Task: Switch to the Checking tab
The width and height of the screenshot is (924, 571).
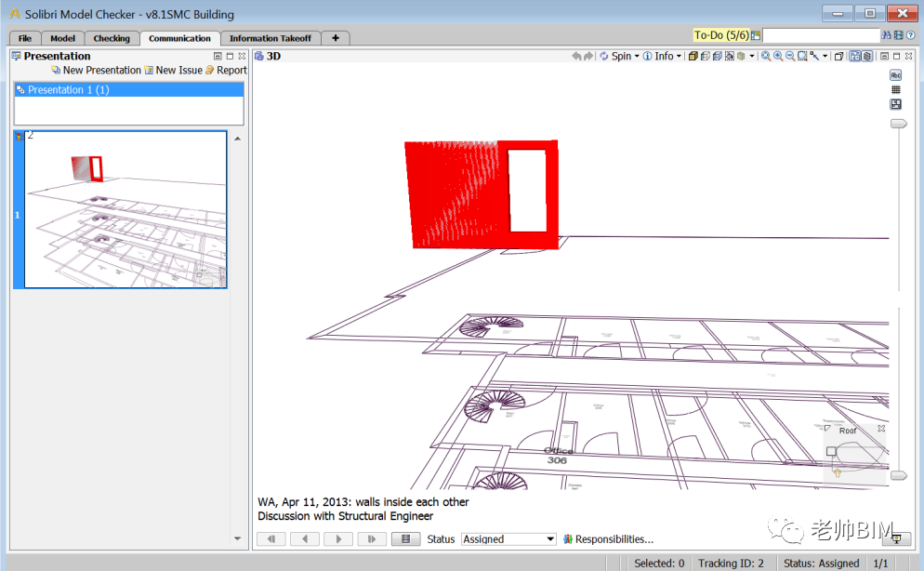Action: tap(112, 38)
